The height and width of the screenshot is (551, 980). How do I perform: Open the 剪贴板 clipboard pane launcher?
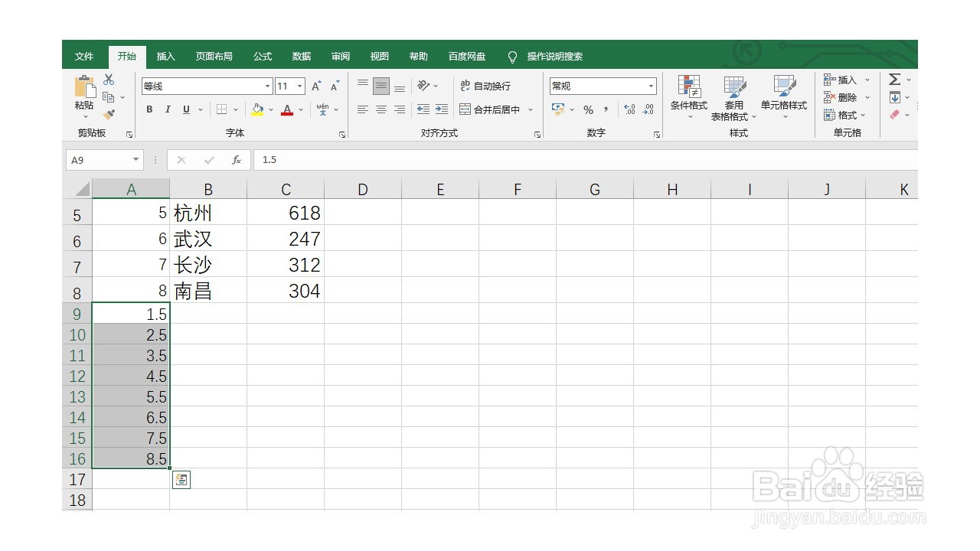coord(129,135)
